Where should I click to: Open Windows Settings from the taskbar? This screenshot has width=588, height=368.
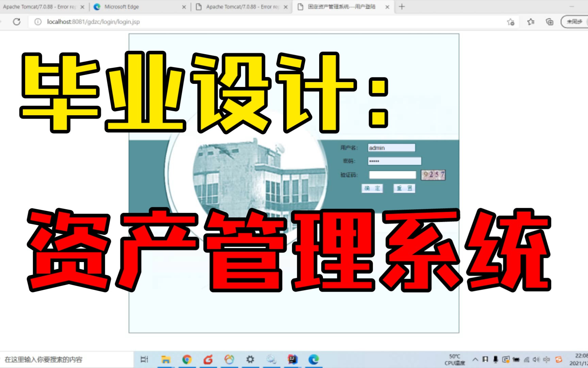coord(250,359)
